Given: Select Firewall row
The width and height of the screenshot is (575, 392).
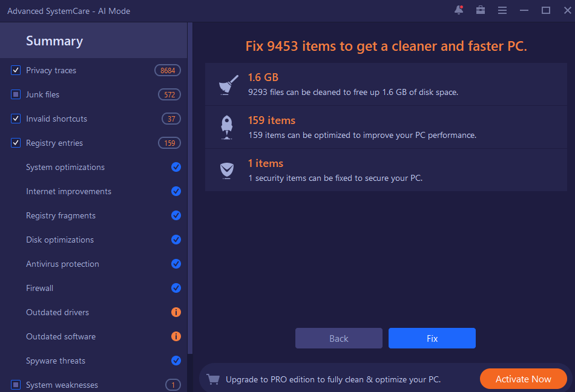Looking at the screenshot, I should 93,288.
